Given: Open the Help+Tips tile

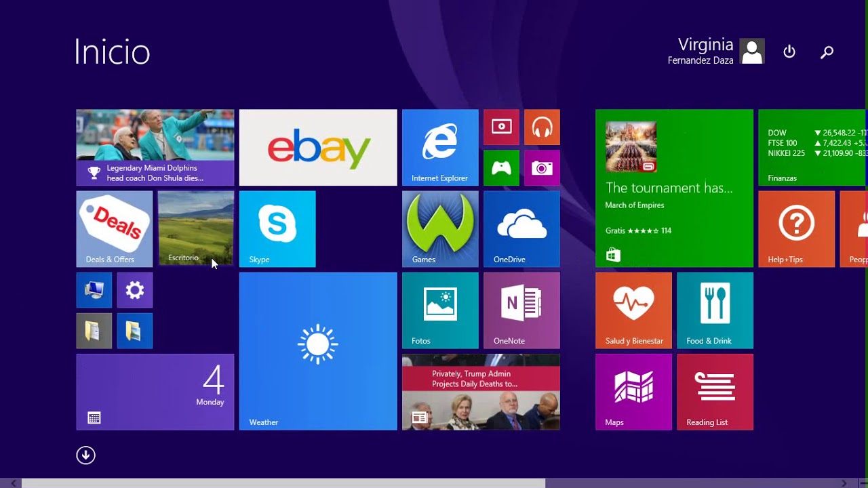Looking at the screenshot, I should (797, 229).
